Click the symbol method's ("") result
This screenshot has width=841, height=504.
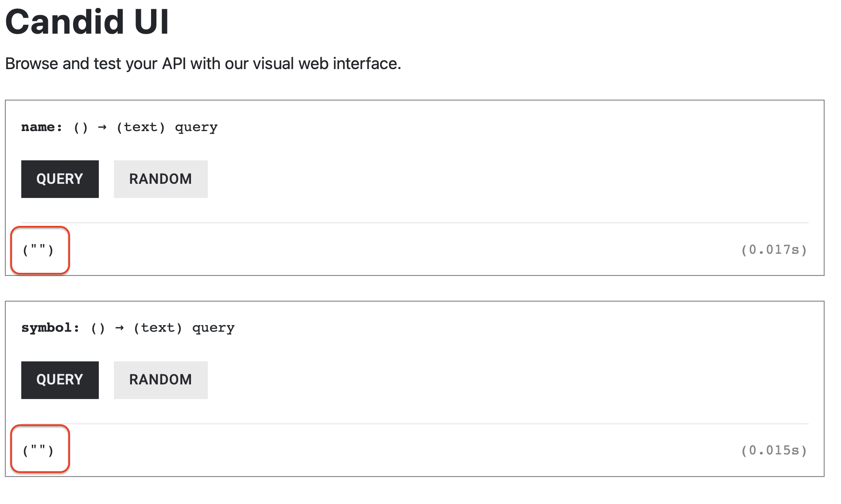pyautogui.click(x=38, y=451)
